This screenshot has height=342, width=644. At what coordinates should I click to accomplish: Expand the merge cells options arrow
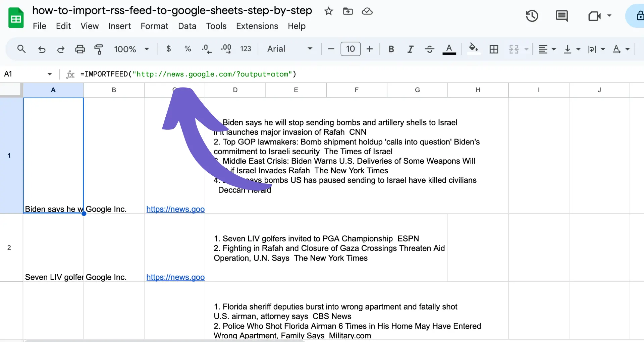point(526,49)
